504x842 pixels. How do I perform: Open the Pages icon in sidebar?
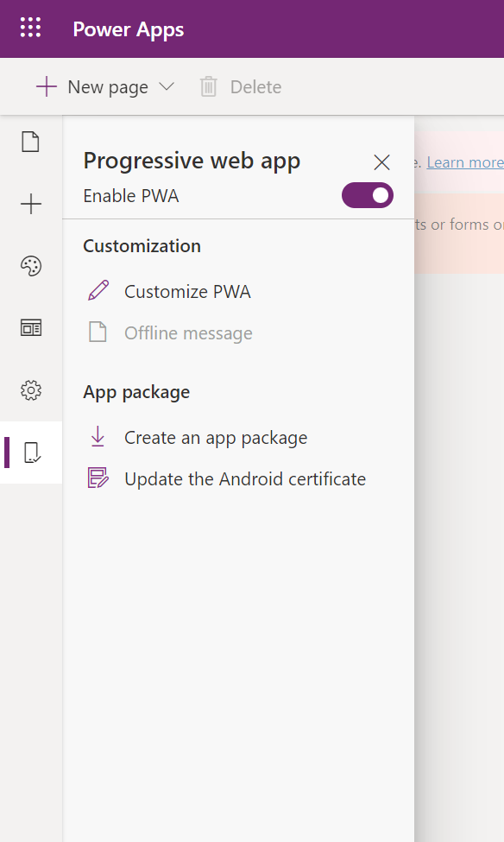[x=30, y=142]
